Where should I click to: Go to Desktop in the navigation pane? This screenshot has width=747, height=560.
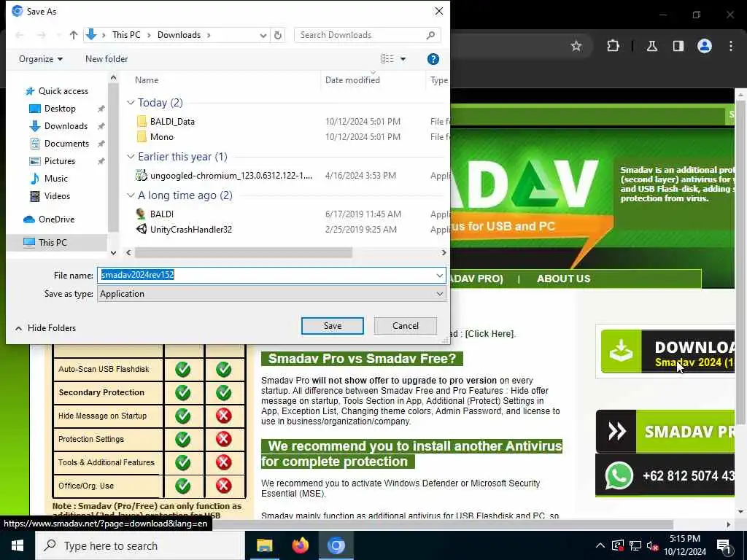tap(60, 109)
